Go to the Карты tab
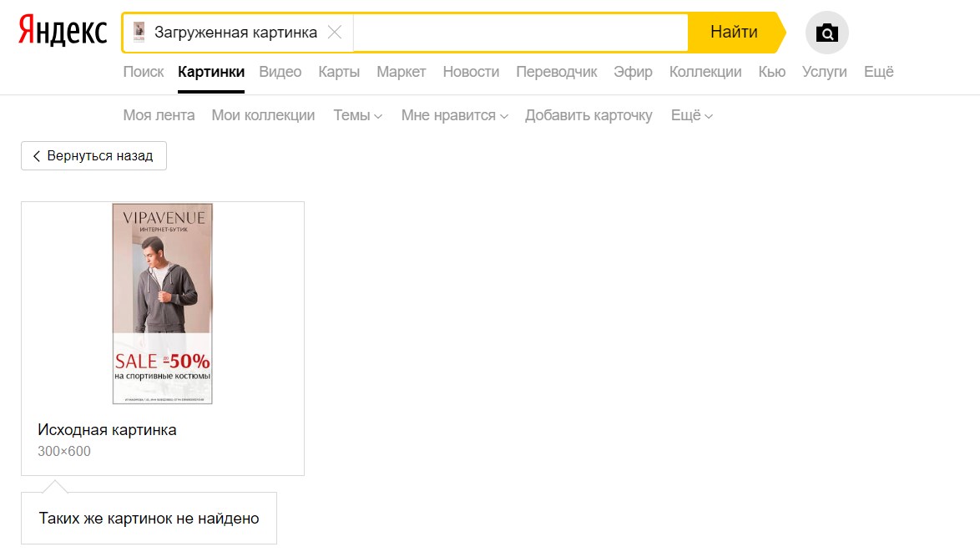The width and height of the screenshot is (980, 557). click(x=339, y=72)
